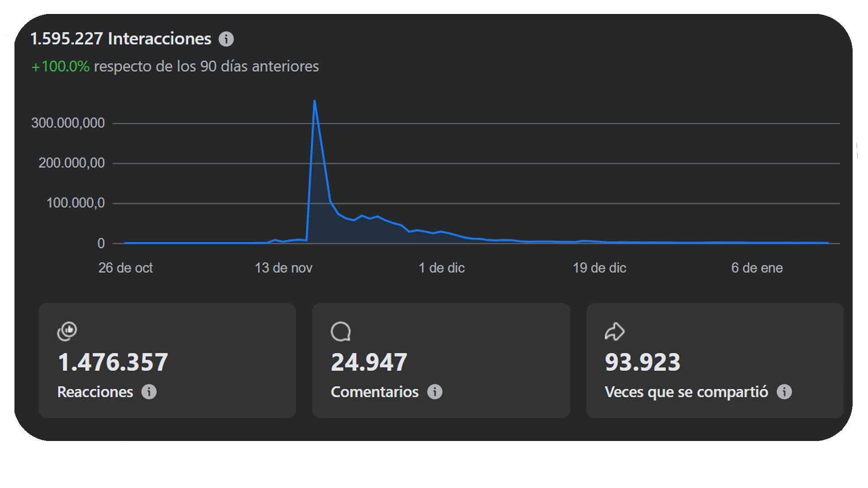The image size is (868, 488).
Task: Click the 93.923 shares count
Action: click(x=642, y=362)
